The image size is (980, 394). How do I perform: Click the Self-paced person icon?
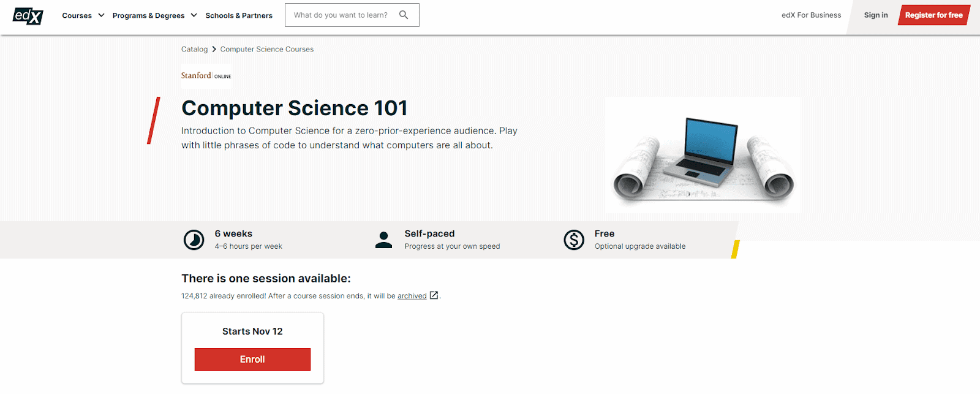(384, 240)
